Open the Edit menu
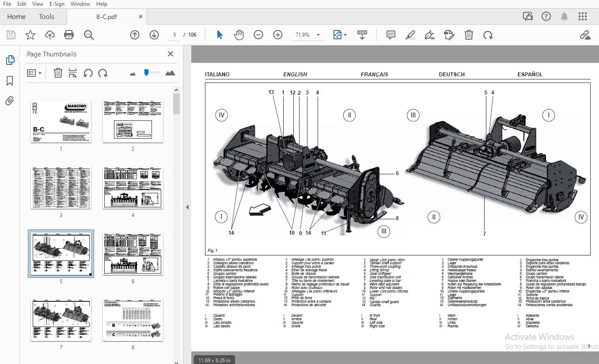This screenshot has height=364, width=599. pyautogui.click(x=22, y=4)
